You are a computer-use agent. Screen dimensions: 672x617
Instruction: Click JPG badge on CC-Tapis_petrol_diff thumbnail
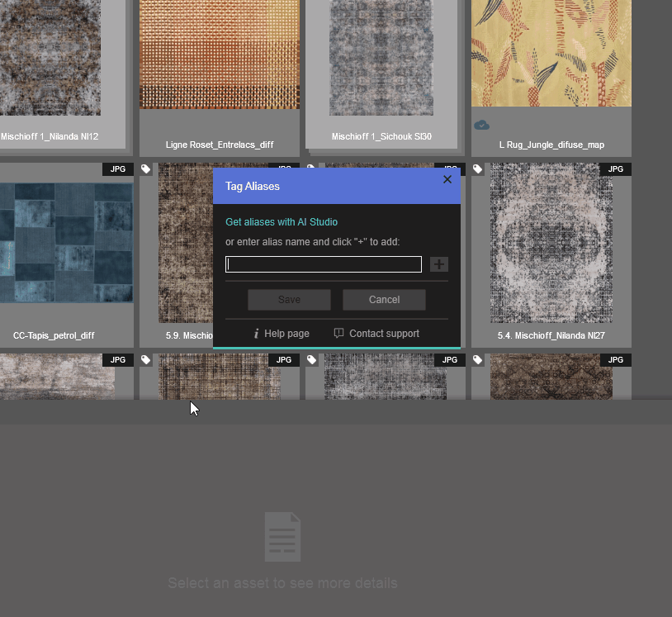coord(118,169)
